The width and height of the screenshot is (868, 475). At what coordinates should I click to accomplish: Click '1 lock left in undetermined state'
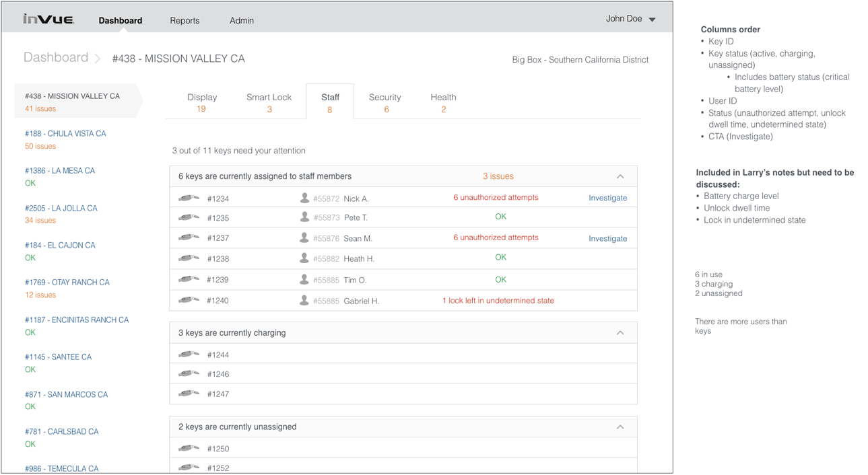tap(498, 301)
